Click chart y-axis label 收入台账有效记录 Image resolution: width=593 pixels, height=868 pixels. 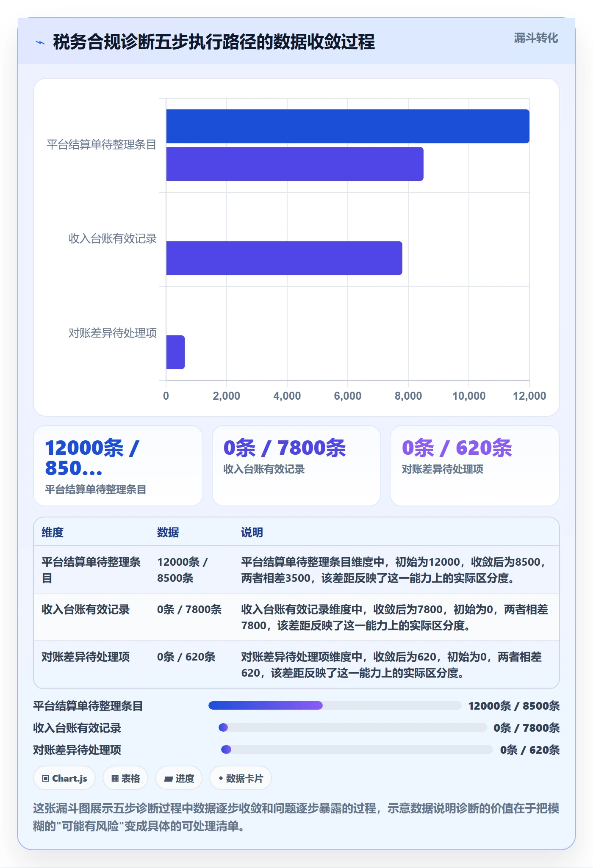click(x=113, y=239)
